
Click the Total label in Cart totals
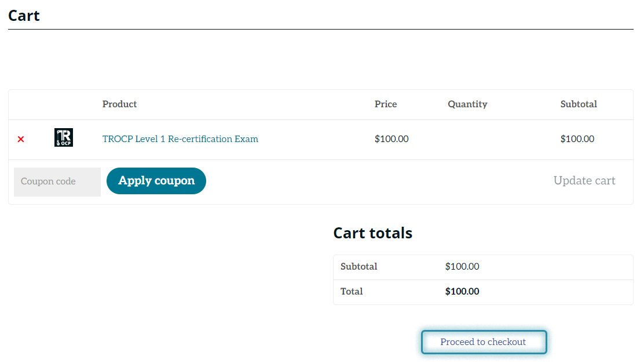352,292
